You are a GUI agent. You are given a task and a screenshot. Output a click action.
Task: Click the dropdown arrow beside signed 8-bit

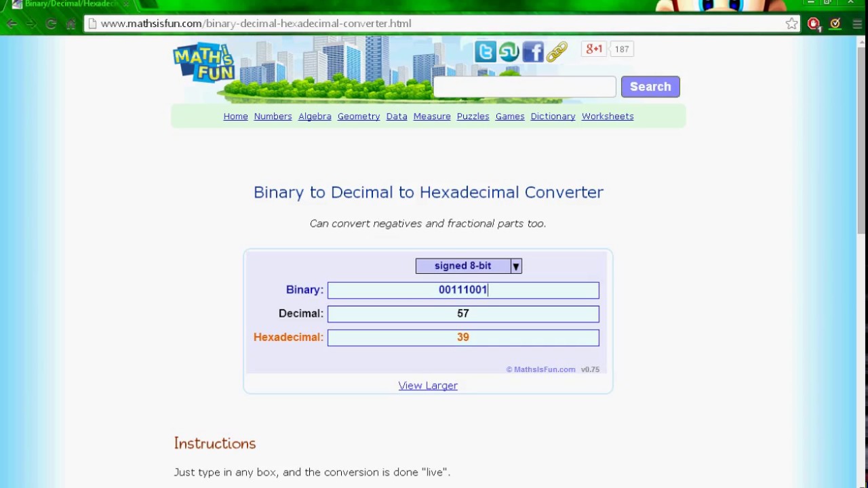pyautogui.click(x=516, y=266)
